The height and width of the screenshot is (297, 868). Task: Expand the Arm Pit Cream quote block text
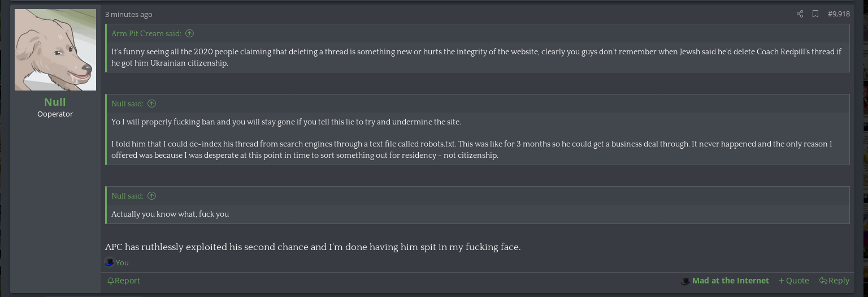(476, 57)
